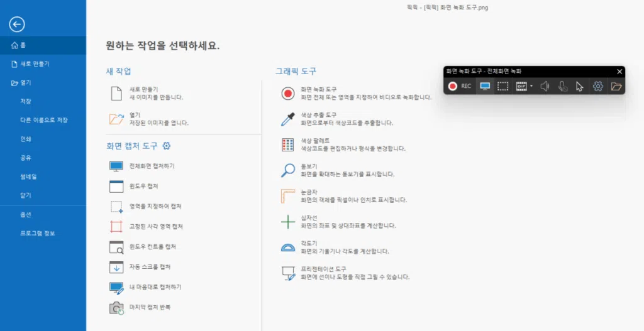Viewport: 644px width, 331px height.
Task: Toggle system sound speaker icon in recorder
Action: click(x=545, y=86)
